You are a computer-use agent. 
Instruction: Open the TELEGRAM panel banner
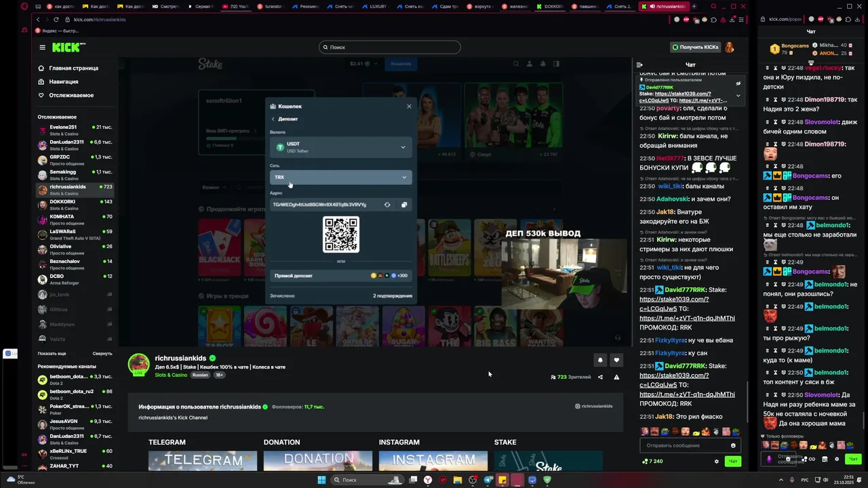[203, 460]
